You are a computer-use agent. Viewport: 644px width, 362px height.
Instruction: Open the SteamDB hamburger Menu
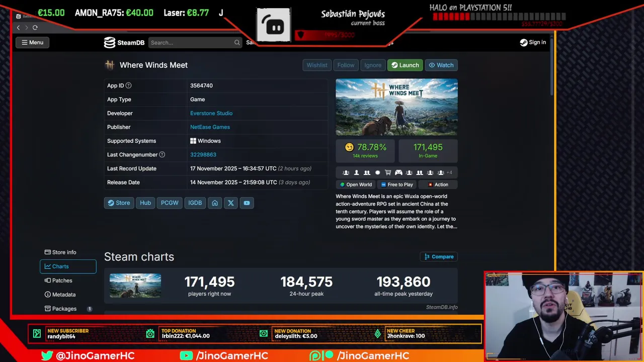coord(32,42)
